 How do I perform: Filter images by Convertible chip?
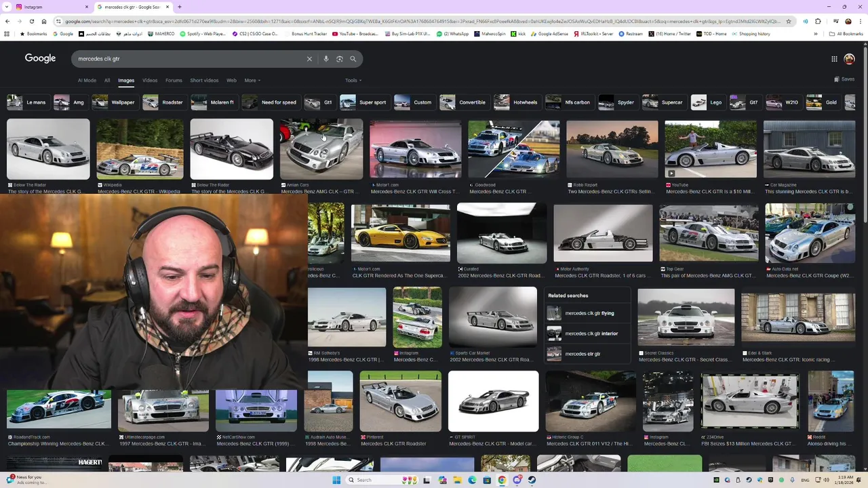click(464, 102)
